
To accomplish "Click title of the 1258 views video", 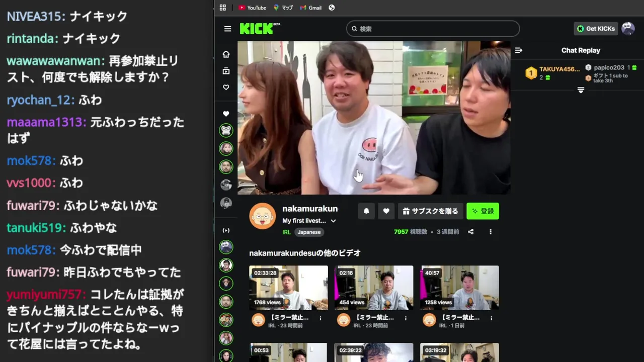I will coord(460,318).
